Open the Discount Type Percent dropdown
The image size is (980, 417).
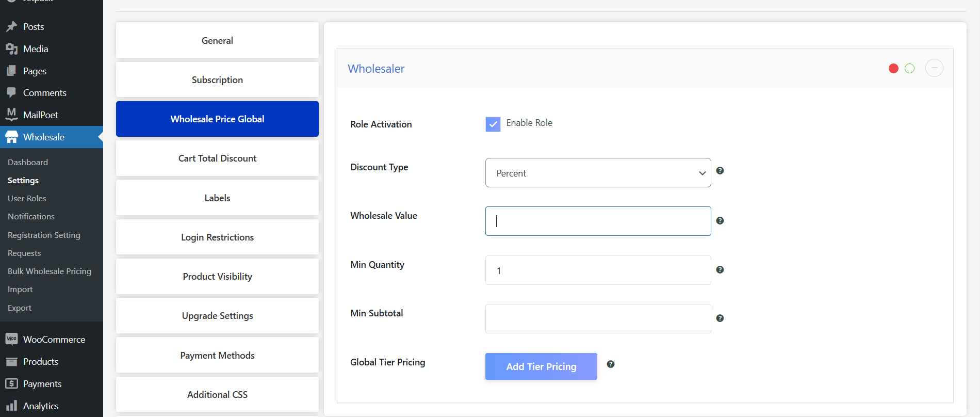click(598, 173)
